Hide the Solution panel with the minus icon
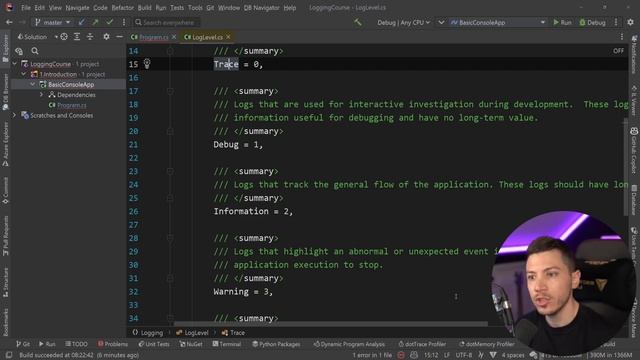This screenshot has height=360, width=640. pyautogui.click(x=119, y=37)
